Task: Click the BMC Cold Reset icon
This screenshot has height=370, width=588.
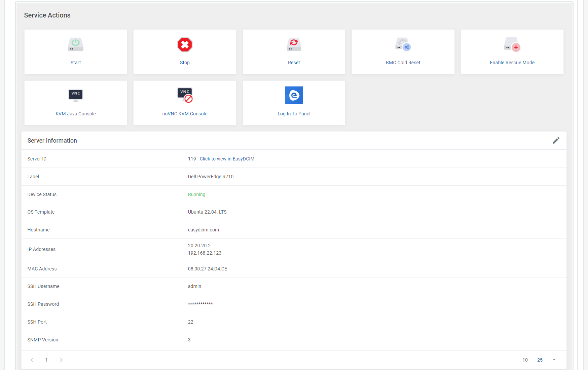Action: [x=403, y=44]
